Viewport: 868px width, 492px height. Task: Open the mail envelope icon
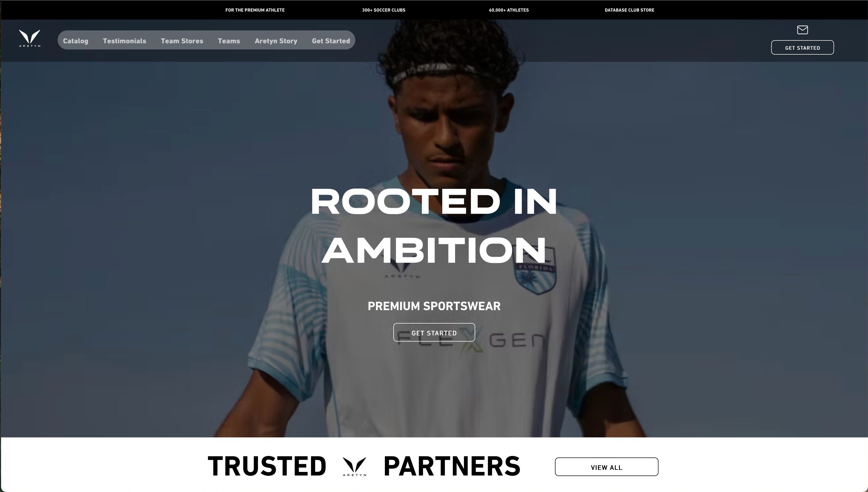802,30
